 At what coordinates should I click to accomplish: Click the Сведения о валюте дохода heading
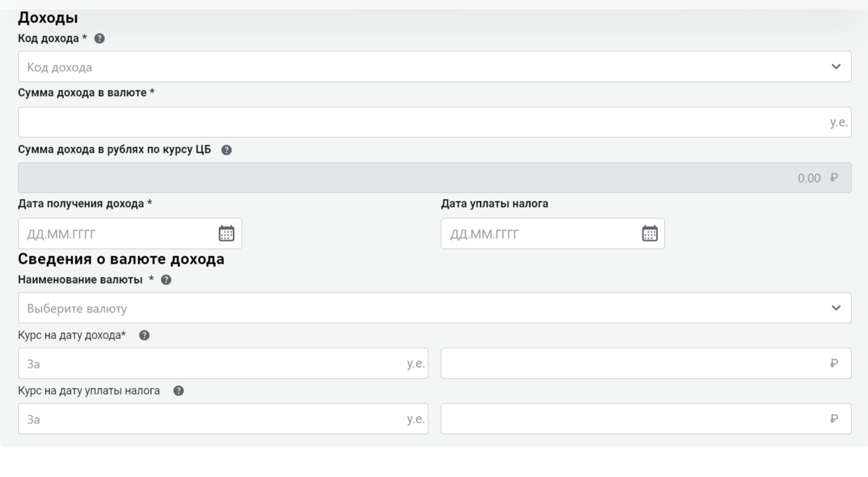point(121,259)
